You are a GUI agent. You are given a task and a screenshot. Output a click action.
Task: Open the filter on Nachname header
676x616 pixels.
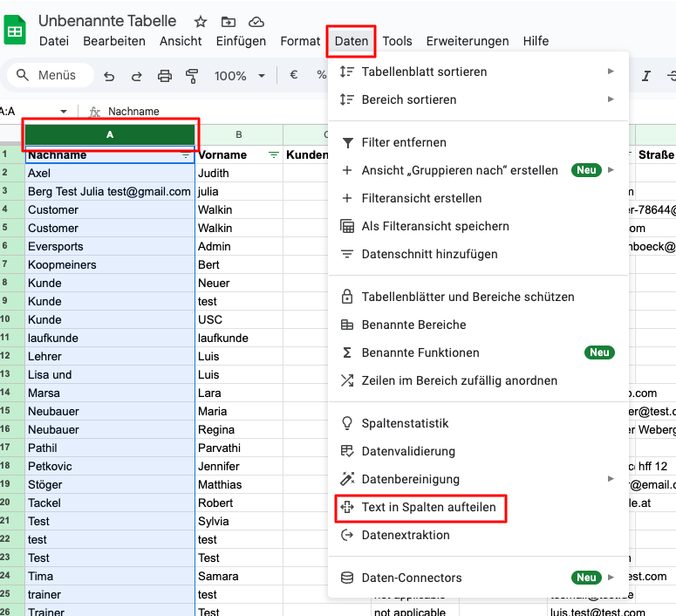[x=186, y=155]
